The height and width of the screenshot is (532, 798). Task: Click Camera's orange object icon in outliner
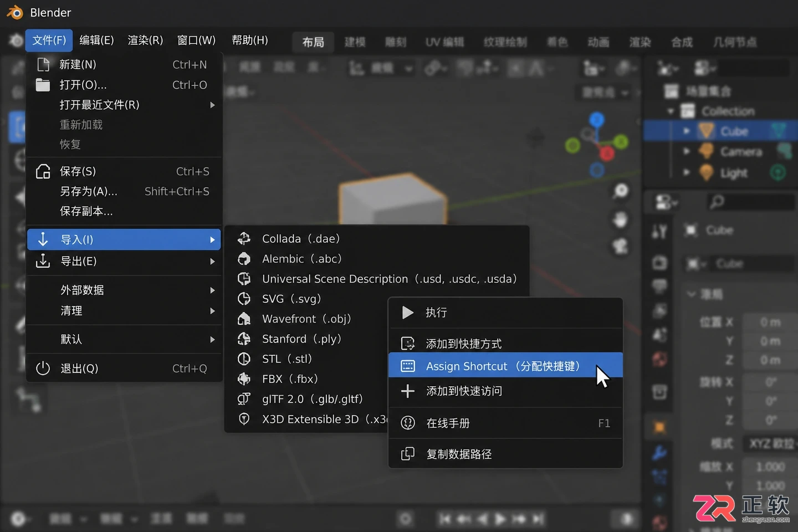point(706,151)
